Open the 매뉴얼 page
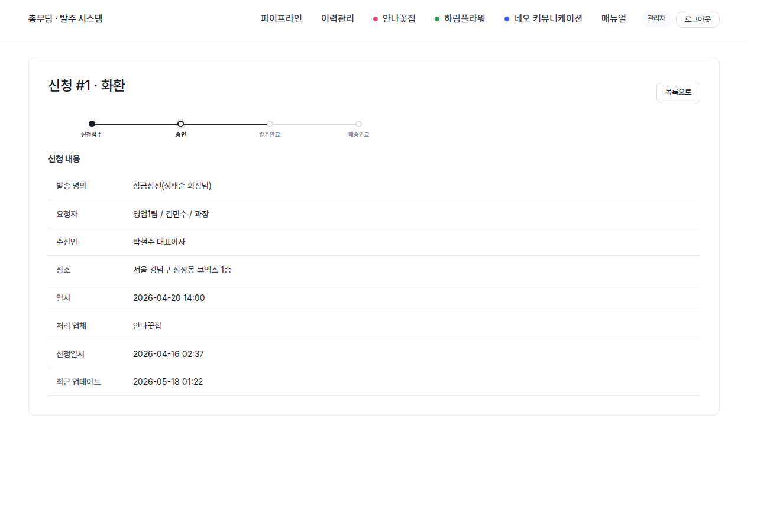Screen dimensions: 757x532 (614, 18)
